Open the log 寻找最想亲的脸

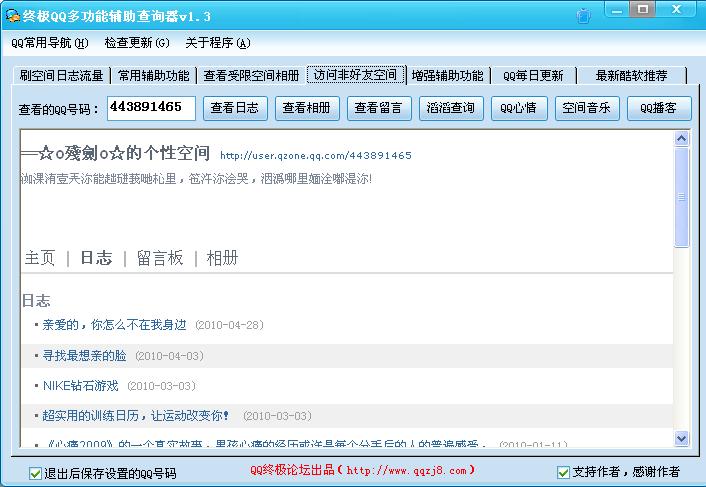click(x=84, y=356)
